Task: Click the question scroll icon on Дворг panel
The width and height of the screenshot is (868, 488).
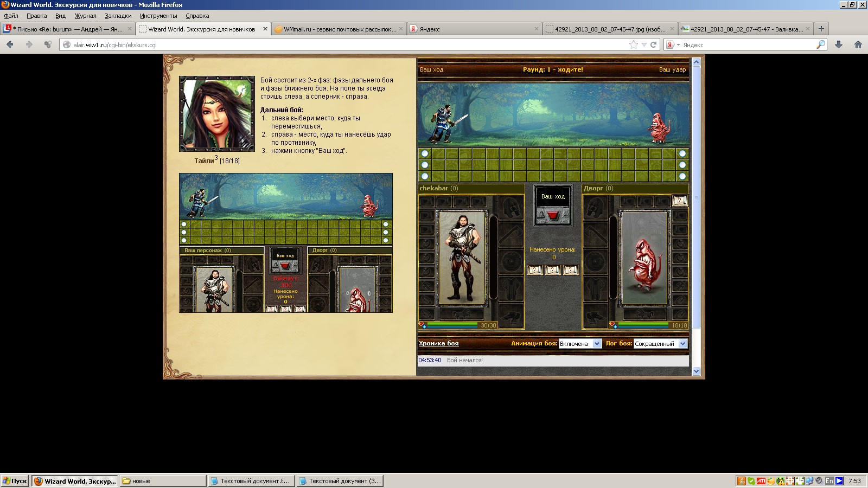Action: [680, 201]
